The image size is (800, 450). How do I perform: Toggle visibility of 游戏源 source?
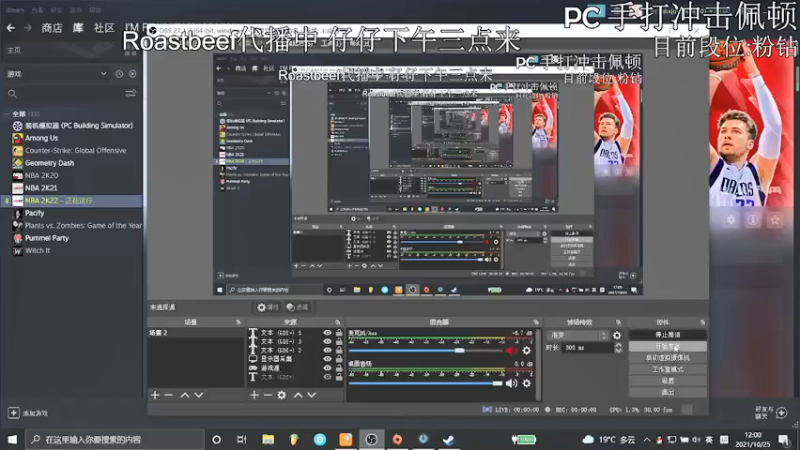coord(327,368)
